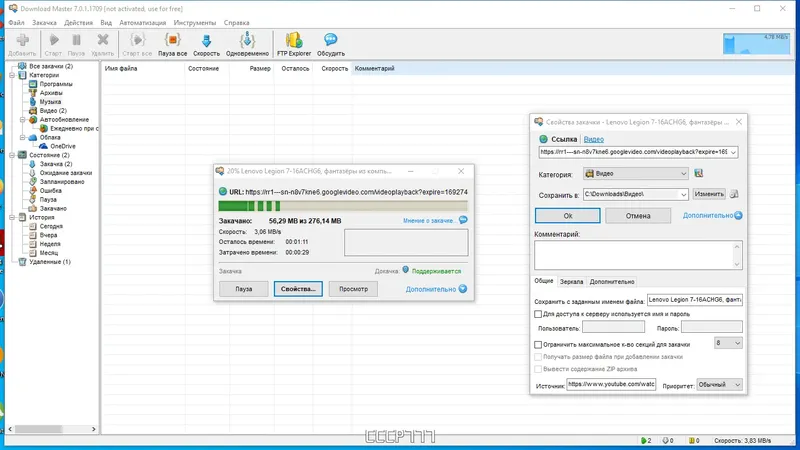Select Удаленные (1) in the tree
The height and width of the screenshot is (450, 800).
coord(49,262)
